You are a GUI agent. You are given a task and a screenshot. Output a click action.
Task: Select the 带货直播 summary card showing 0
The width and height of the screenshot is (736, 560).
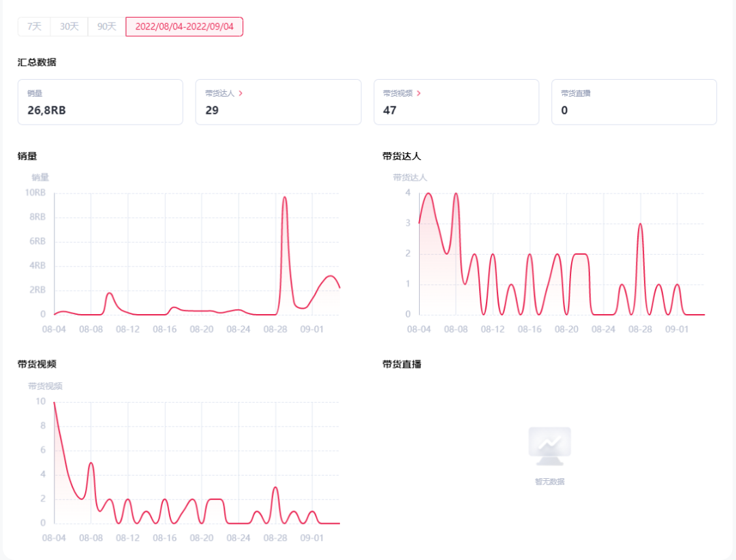point(634,102)
